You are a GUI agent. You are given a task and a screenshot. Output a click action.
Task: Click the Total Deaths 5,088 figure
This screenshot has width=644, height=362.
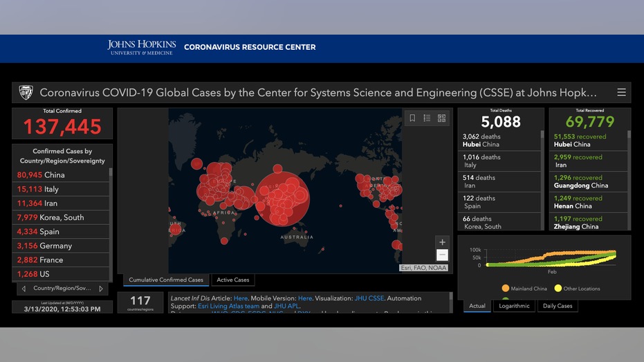501,122
